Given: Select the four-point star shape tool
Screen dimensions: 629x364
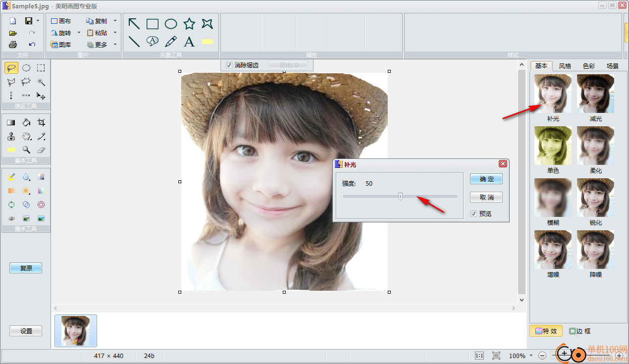Looking at the screenshot, I should (208, 24).
